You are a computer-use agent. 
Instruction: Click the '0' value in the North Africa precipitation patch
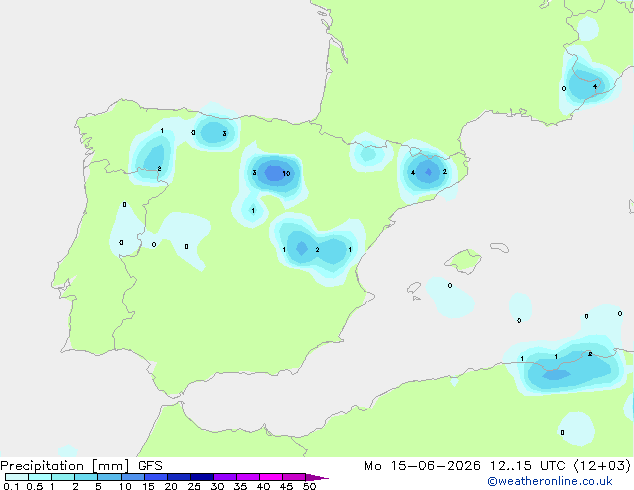pos(562,433)
